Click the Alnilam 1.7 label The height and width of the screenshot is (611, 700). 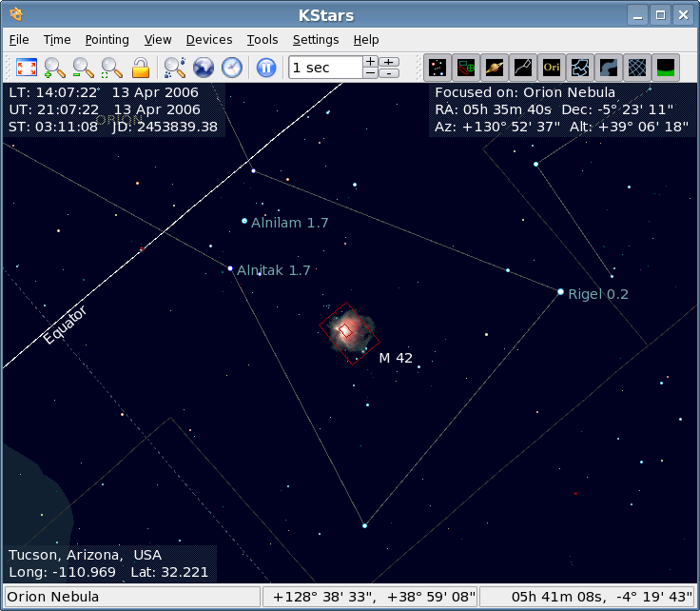coord(290,223)
